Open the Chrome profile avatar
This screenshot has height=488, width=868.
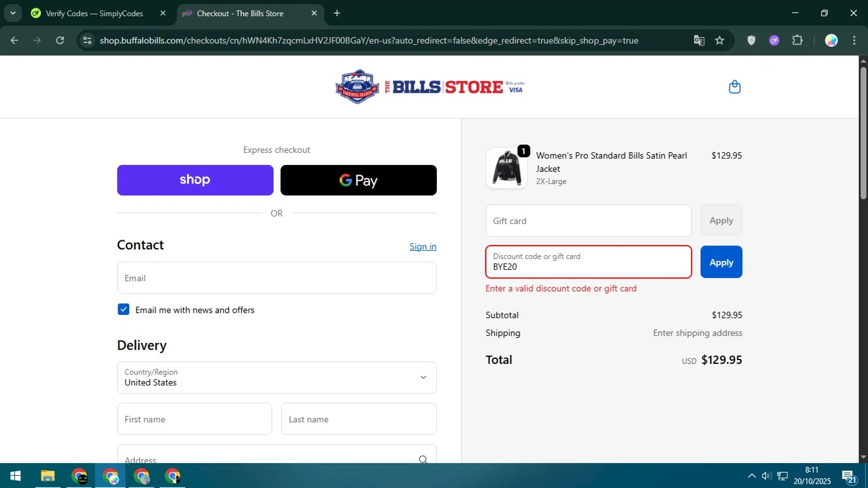click(831, 41)
